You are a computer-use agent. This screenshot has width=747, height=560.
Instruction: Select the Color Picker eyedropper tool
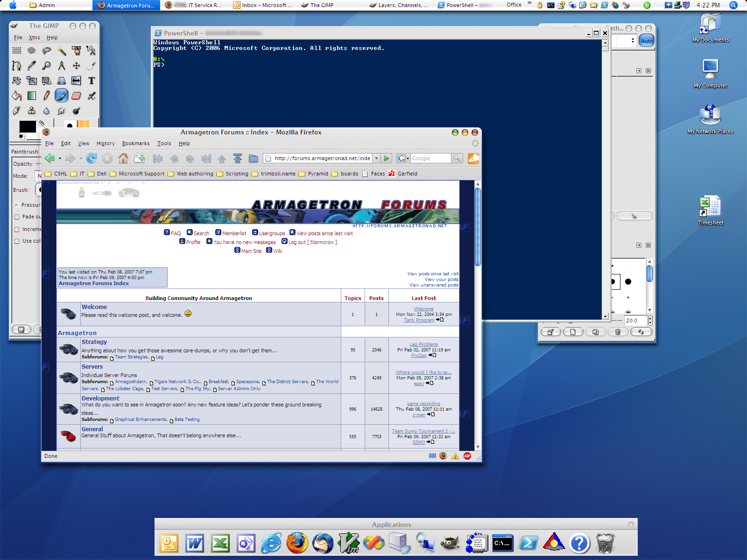click(32, 66)
